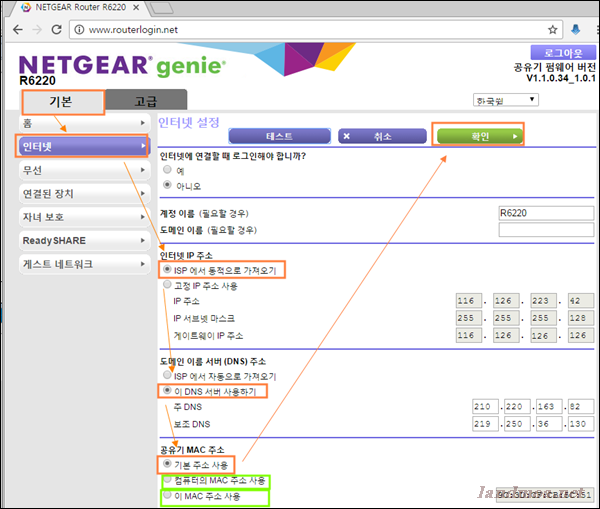Click last octet of 보조 DNS (130)

coord(581,424)
